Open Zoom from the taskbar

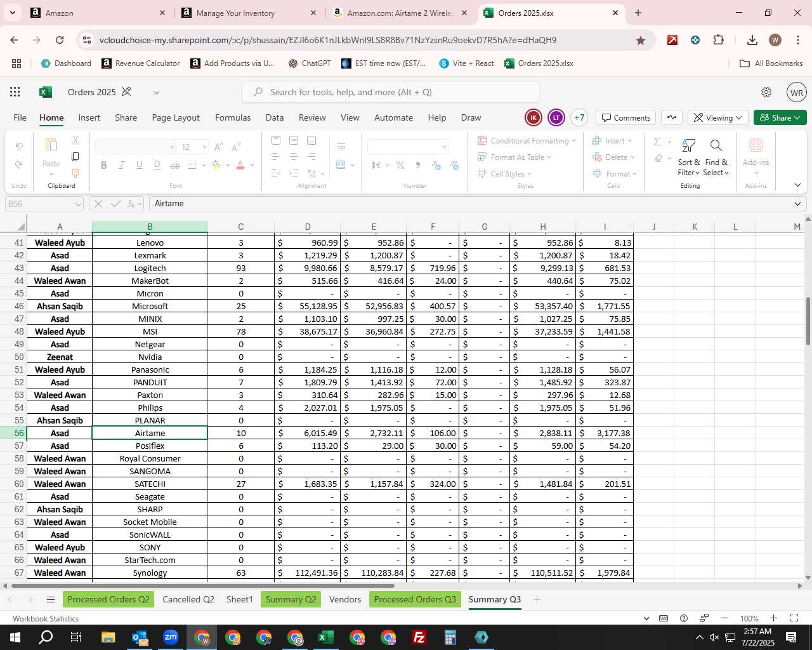(x=171, y=637)
